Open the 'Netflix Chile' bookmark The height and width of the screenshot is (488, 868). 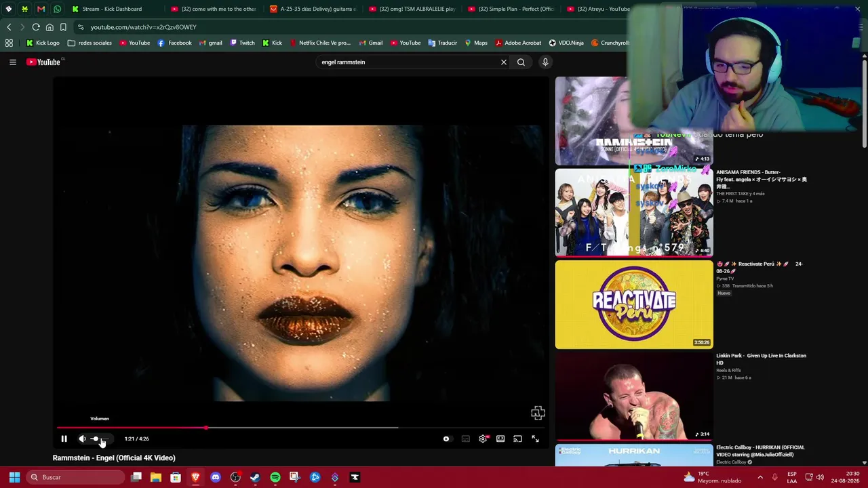[x=320, y=43]
